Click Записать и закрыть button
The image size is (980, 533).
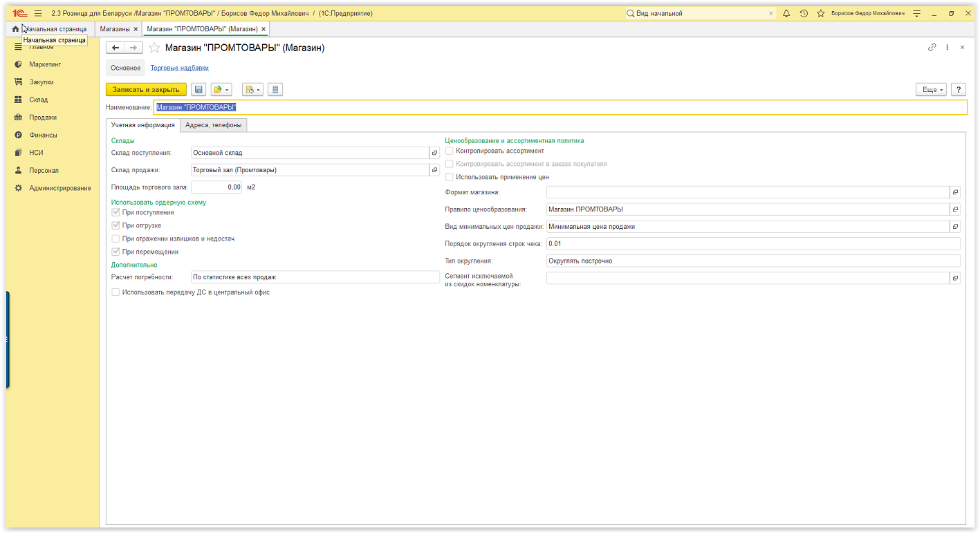point(146,90)
